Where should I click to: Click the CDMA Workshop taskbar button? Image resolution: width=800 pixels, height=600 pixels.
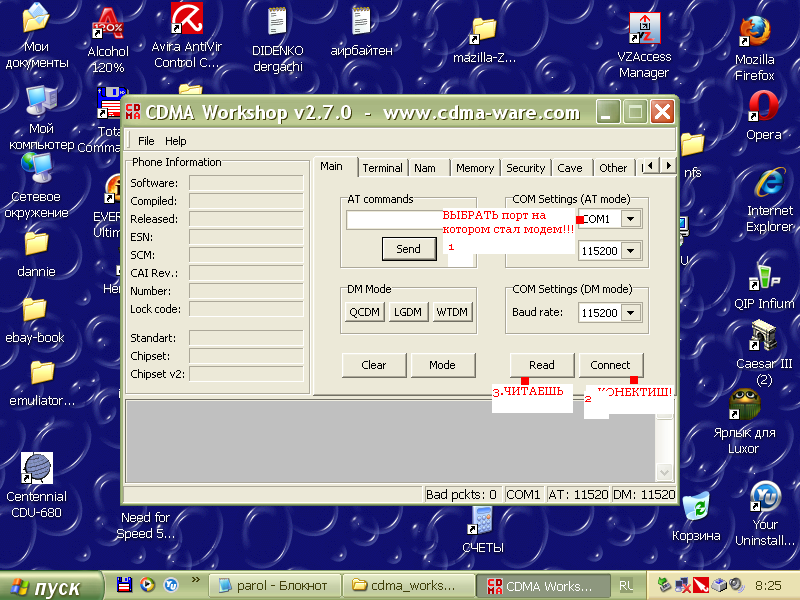click(x=543, y=586)
